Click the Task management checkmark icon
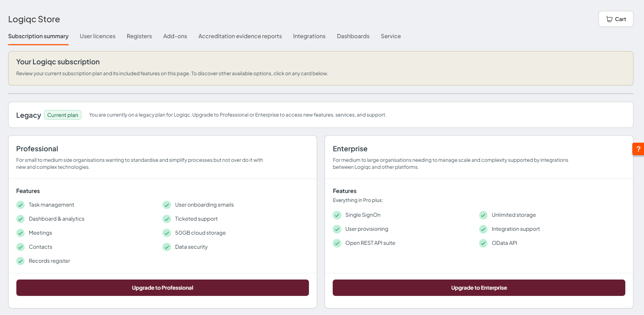The height and width of the screenshot is (315, 644). (x=21, y=205)
